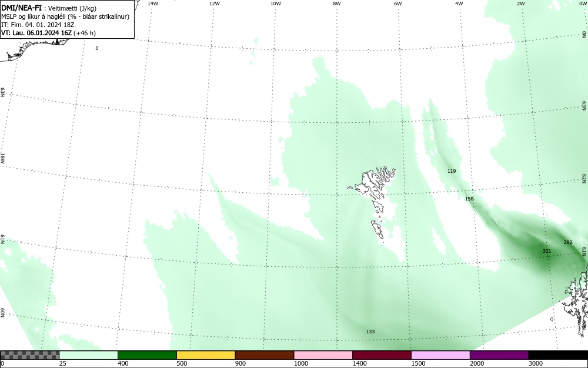The height and width of the screenshot is (368, 588).
Task: Click the CAPE value 158 on the map
Action: pos(469,199)
